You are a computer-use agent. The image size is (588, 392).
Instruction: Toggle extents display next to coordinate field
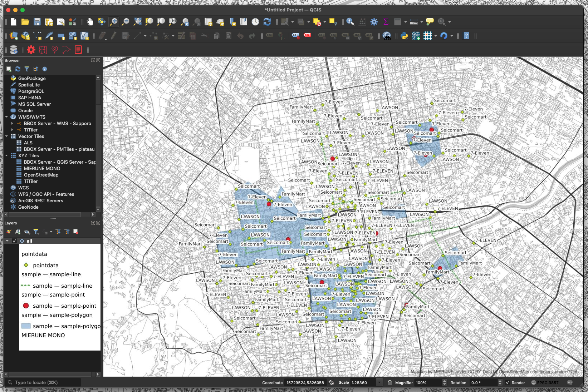point(332,382)
